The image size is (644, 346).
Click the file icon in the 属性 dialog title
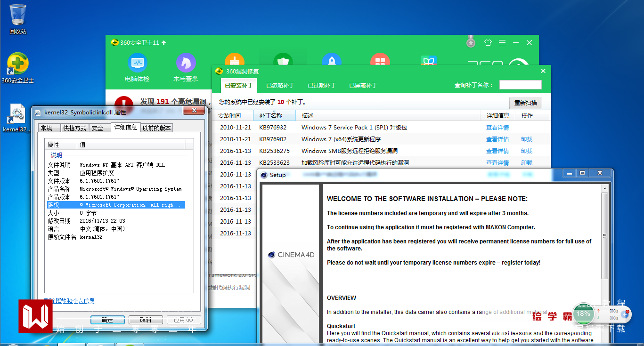pos(38,112)
